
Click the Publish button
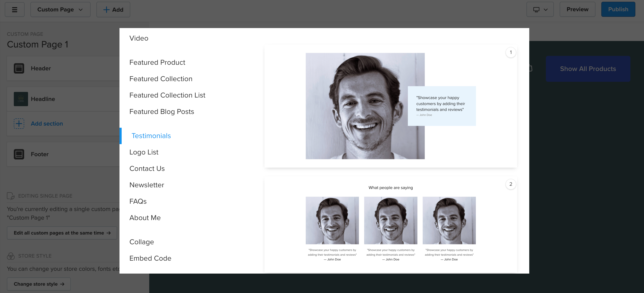tap(618, 9)
